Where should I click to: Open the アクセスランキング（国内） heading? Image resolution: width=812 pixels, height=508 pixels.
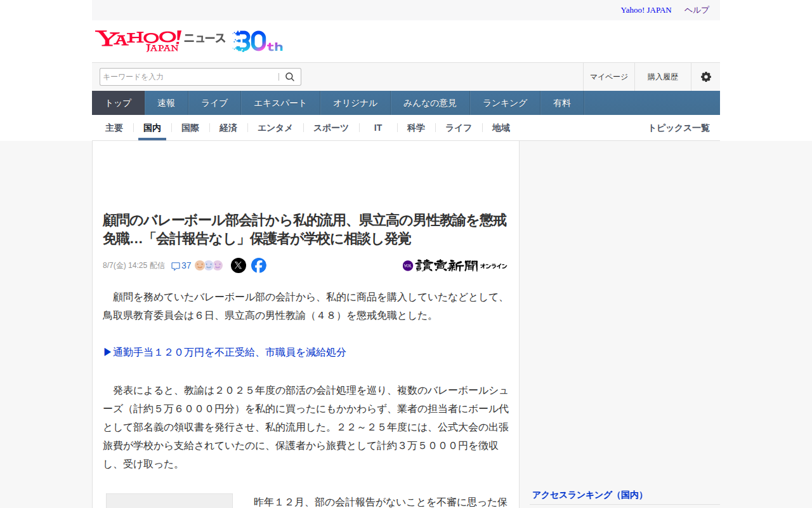(588, 495)
